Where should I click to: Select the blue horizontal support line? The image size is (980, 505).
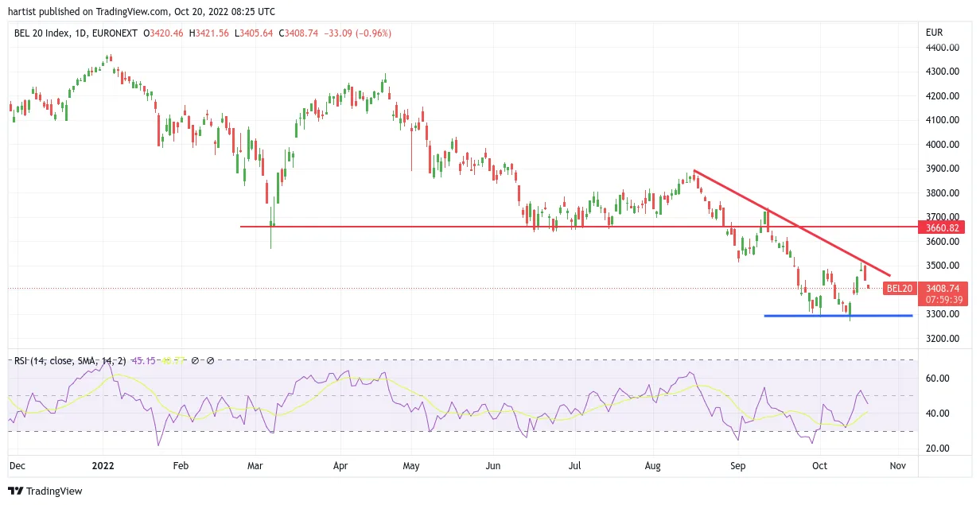click(838, 316)
